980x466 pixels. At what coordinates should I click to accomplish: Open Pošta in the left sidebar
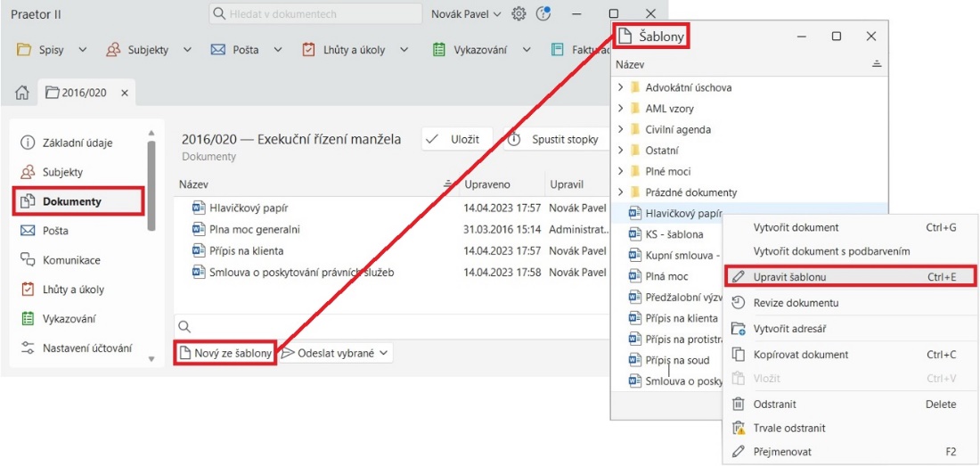click(55, 231)
